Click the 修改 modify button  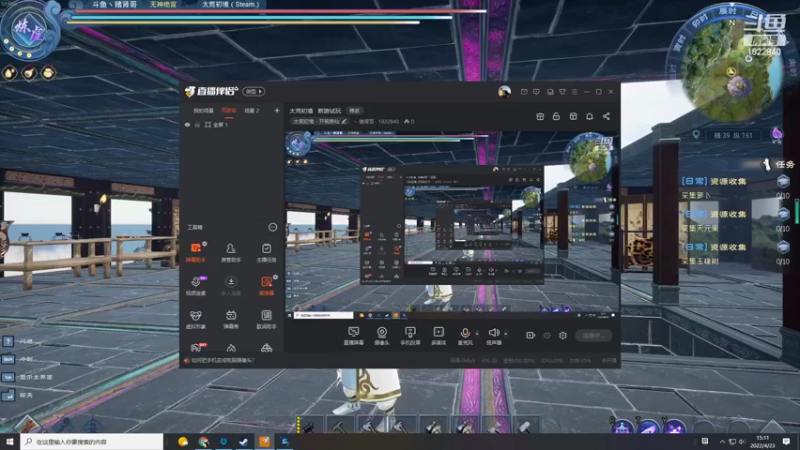[354, 111]
